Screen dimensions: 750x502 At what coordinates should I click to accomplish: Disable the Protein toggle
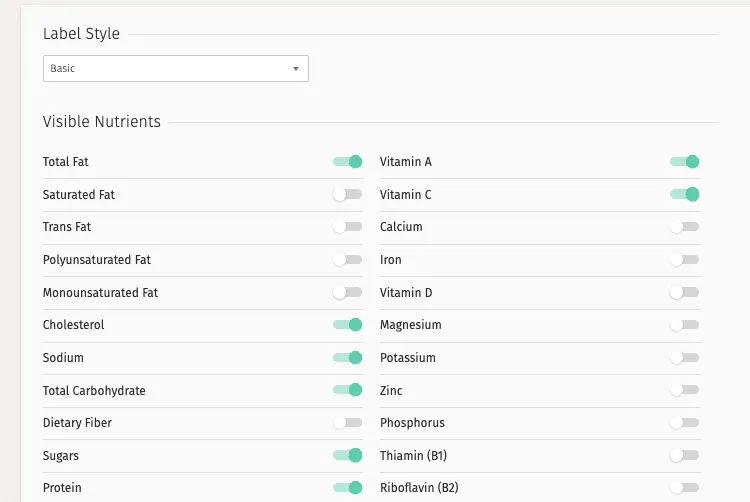point(348,488)
